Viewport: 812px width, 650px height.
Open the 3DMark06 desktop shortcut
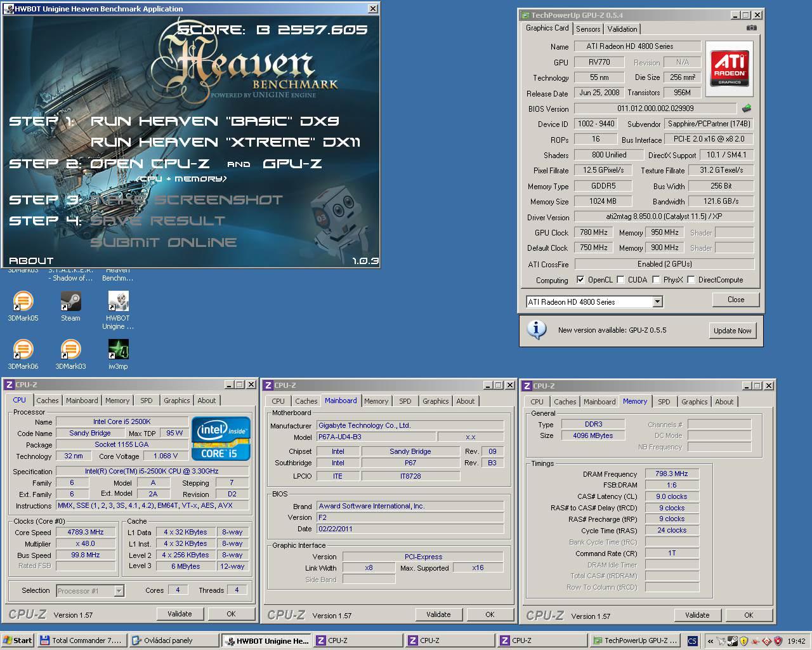[23, 354]
